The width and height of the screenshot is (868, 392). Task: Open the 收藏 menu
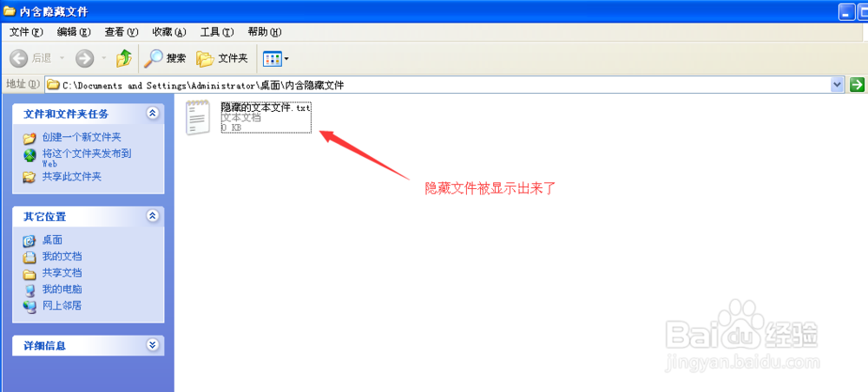(x=169, y=32)
